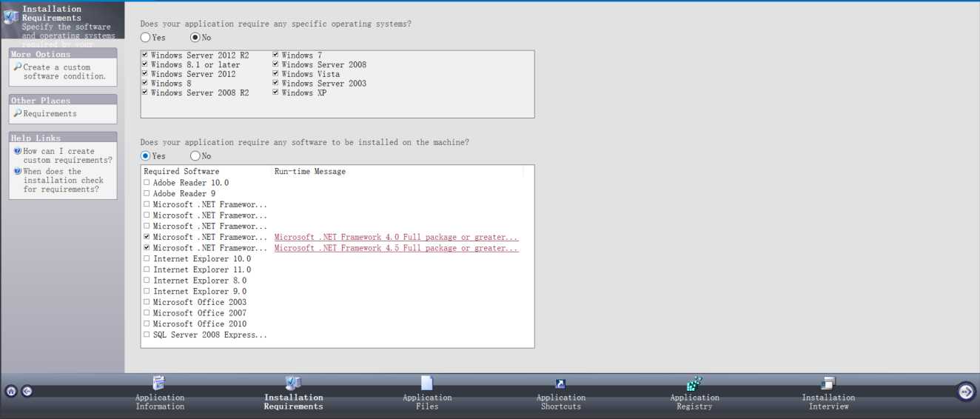Check Microsoft Office 2007 requirement
The width and height of the screenshot is (980, 419).
coord(147,313)
